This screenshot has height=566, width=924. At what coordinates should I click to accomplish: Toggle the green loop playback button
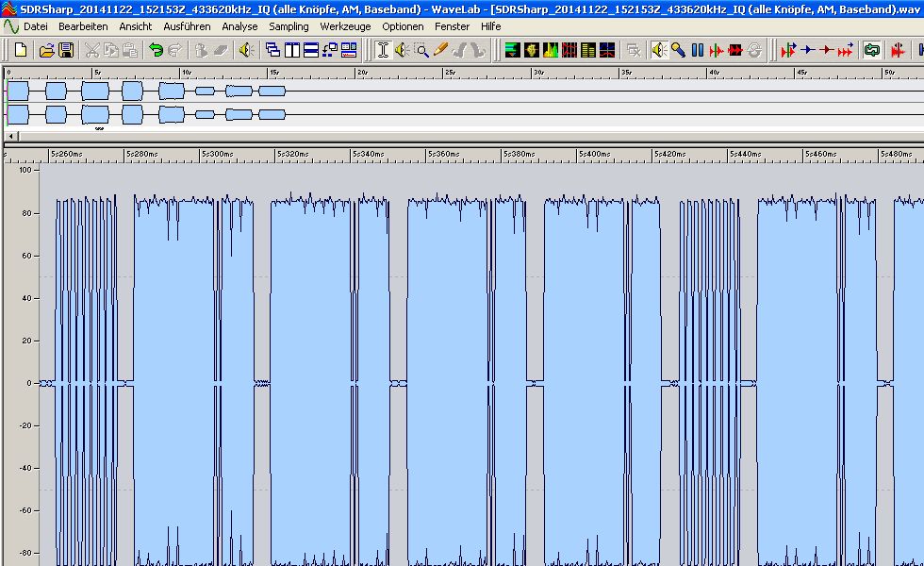coord(872,50)
